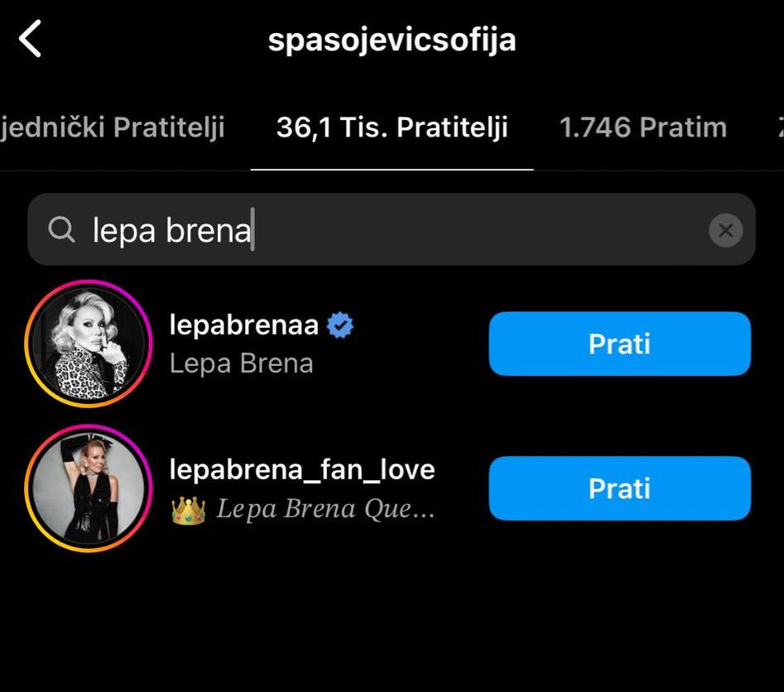The image size is (784, 692).
Task: Click lepabrenaa's blue verified badge
Action: click(x=340, y=325)
